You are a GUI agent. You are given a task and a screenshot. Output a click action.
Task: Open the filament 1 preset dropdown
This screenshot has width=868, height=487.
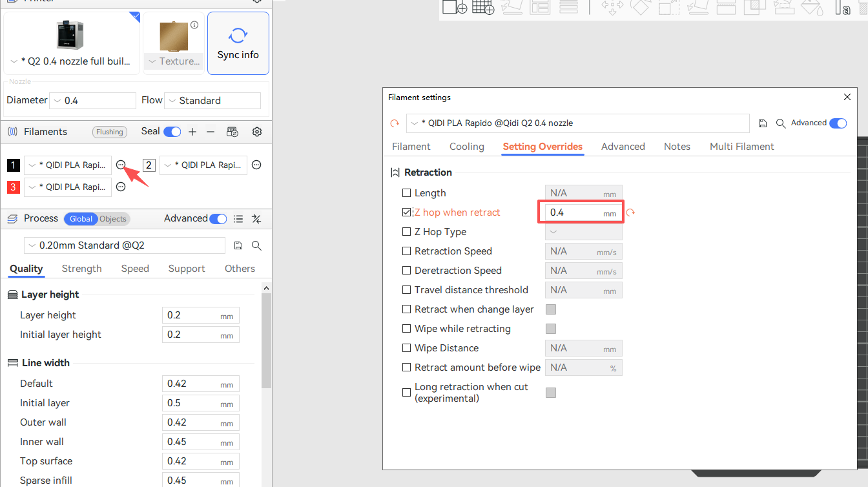point(68,165)
